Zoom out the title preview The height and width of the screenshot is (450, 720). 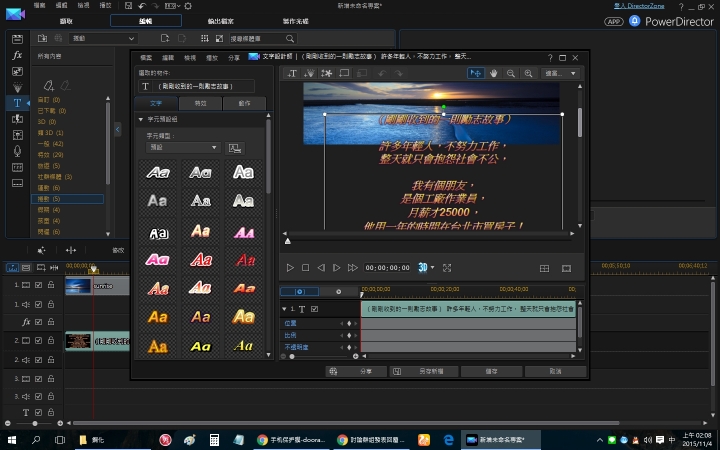(x=511, y=73)
